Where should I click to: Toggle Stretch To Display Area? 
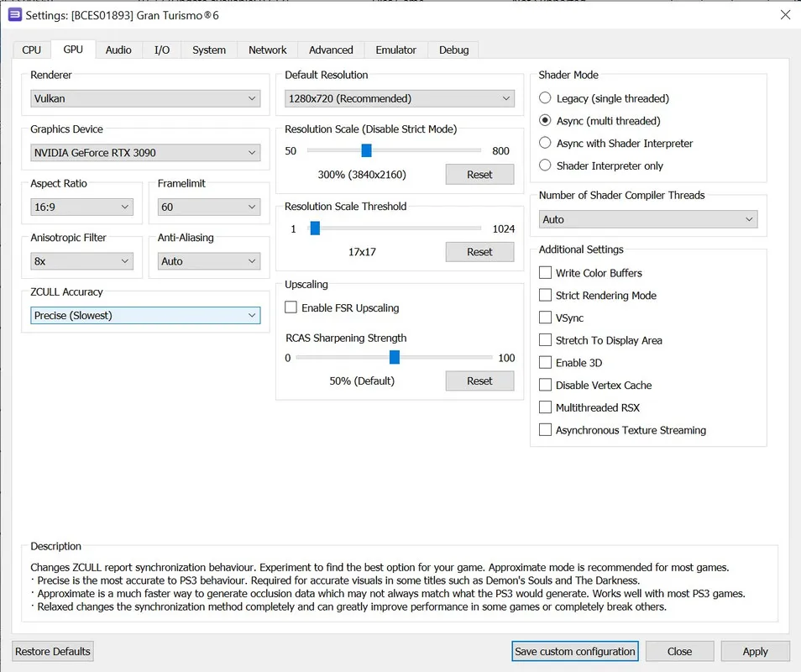click(601, 340)
